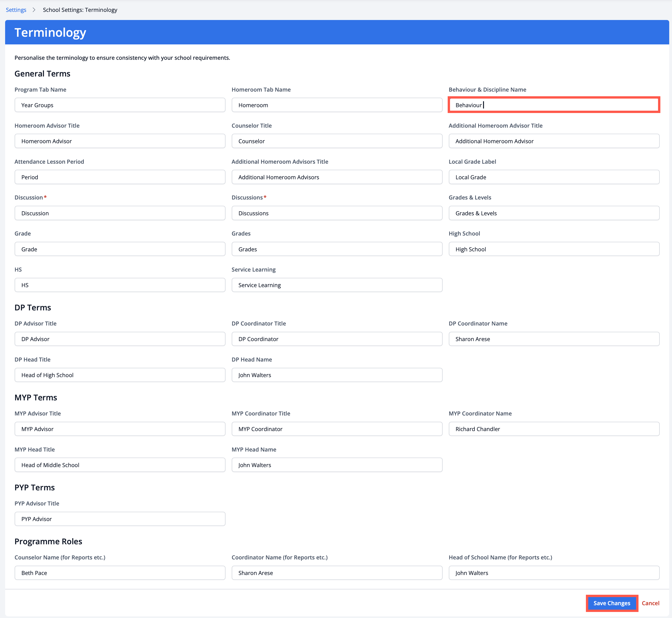The height and width of the screenshot is (618, 672).
Task: Click the General Terms section heading
Action: (43, 73)
